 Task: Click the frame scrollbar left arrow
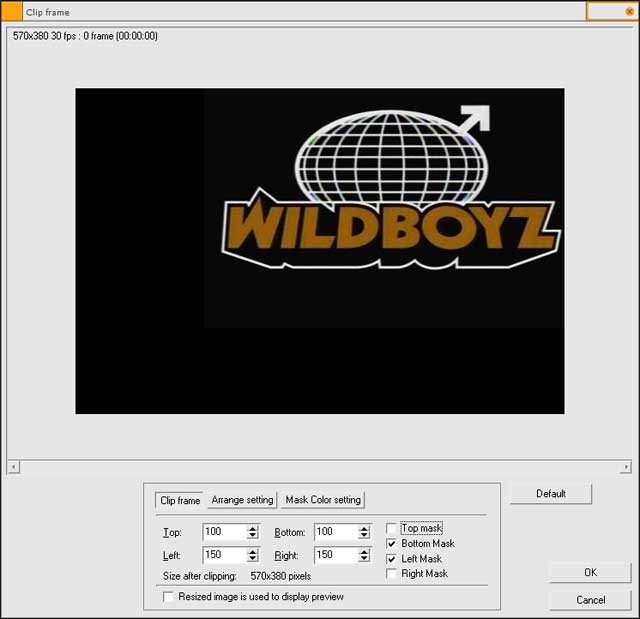coord(13,466)
